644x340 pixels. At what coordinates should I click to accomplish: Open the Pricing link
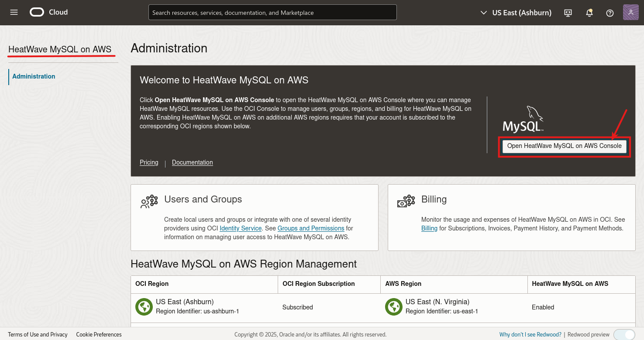pos(149,162)
